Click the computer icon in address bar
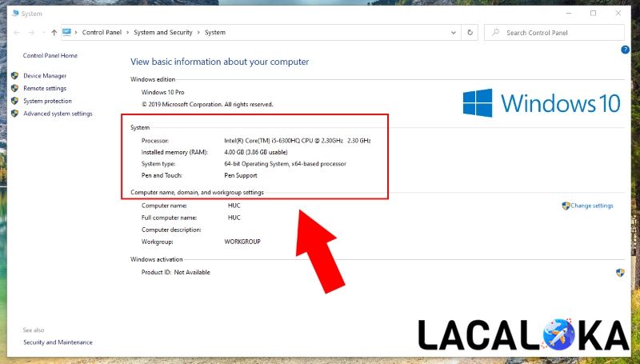Image resolution: width=640 pixels, height=364 pixels. [x=67, y=32]
